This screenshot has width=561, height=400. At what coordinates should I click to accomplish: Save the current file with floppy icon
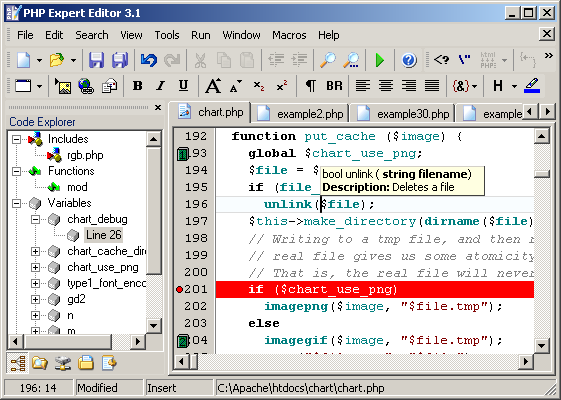(x=97, y=60)
